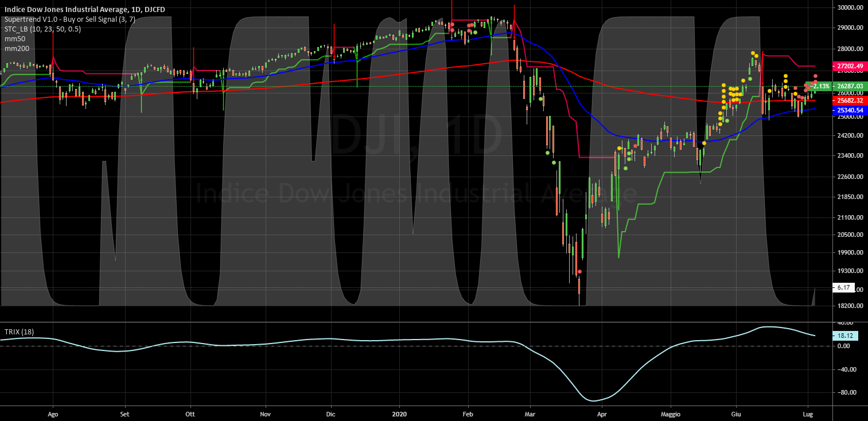Click 30000.00 on the price axis
The image size is (868, 421).
pyautogui.click(x=850, y=7)
